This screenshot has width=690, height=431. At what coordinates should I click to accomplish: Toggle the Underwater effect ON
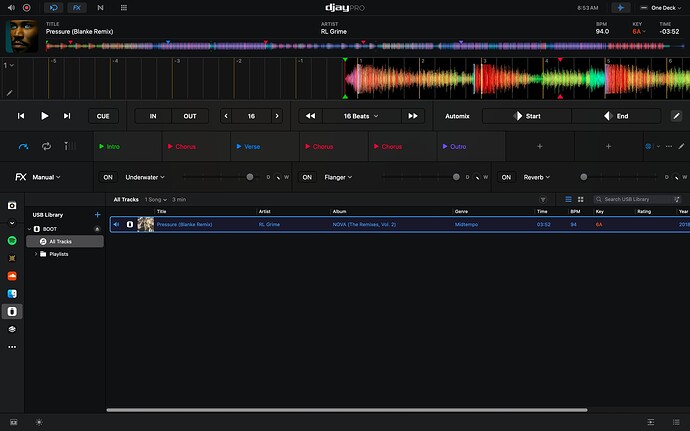coord(108,177)
